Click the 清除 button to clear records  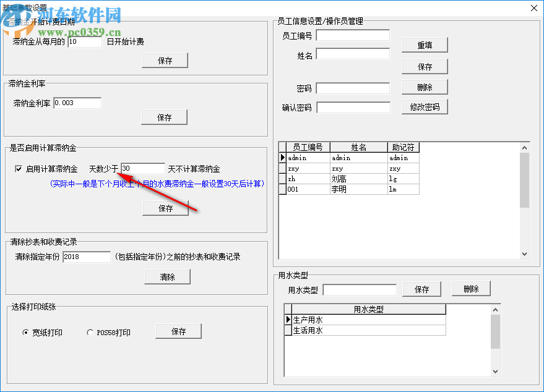pyautogui.click(x=166, y=276)
